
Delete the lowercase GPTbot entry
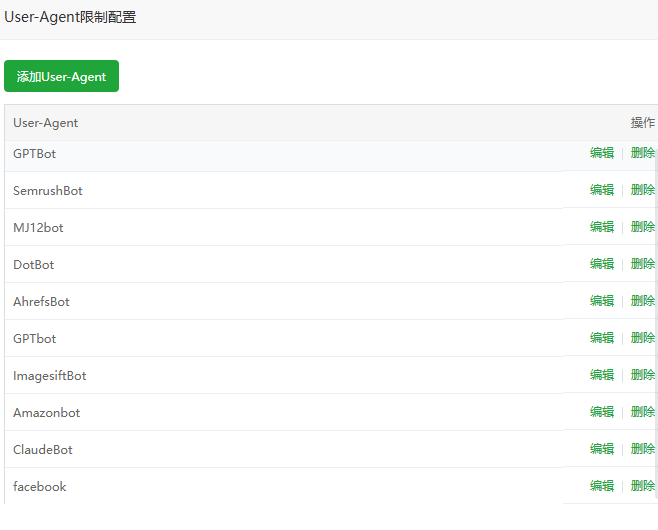(x=642, y=337)
